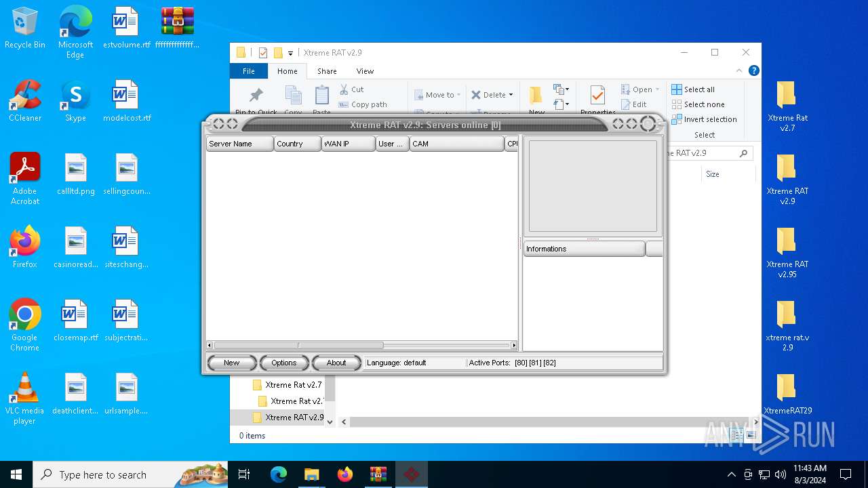Open the Move to dropdown
The height and width of the screenshot is (488, 868).
coord(438,95)
